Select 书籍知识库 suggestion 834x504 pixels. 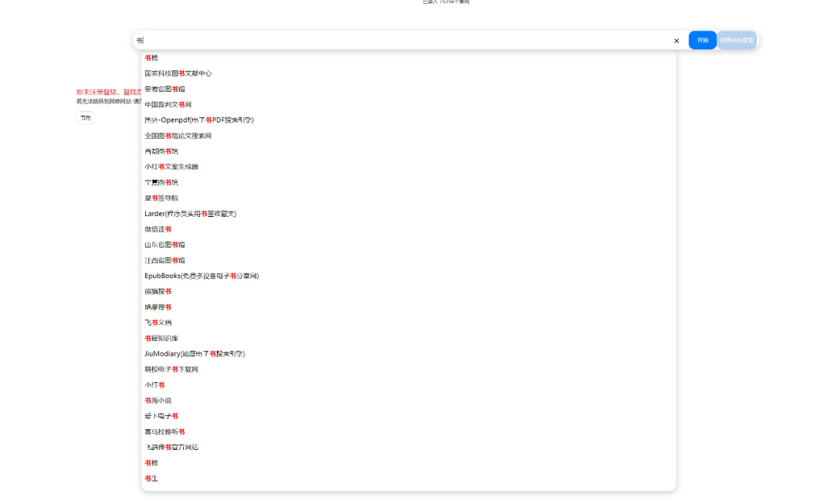pos(409,338)
